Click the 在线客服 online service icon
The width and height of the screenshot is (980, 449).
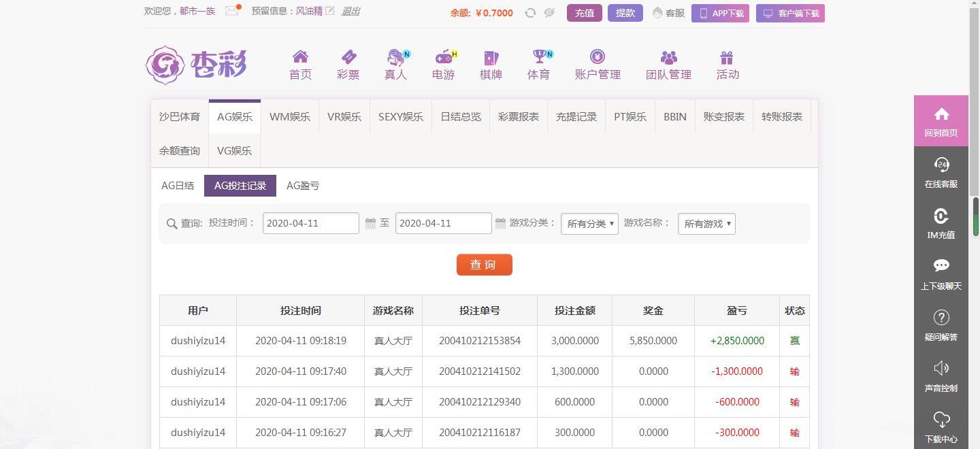pyautogui.click(x=941, y=170)
